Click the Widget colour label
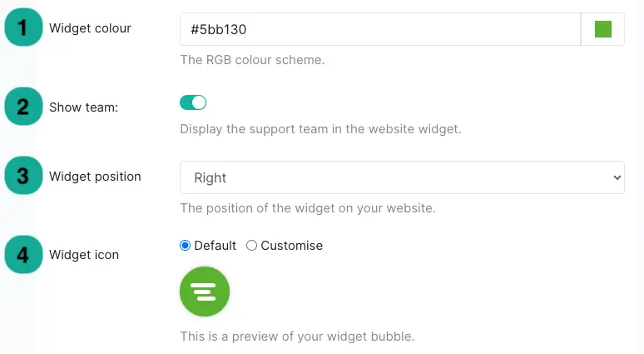 [90, 28]
